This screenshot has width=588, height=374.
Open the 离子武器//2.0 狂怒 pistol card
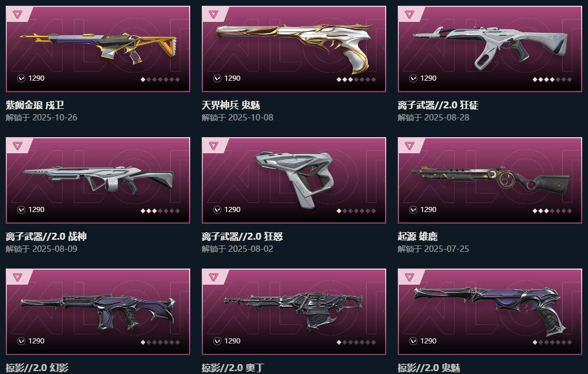click(x=294, y=180)
